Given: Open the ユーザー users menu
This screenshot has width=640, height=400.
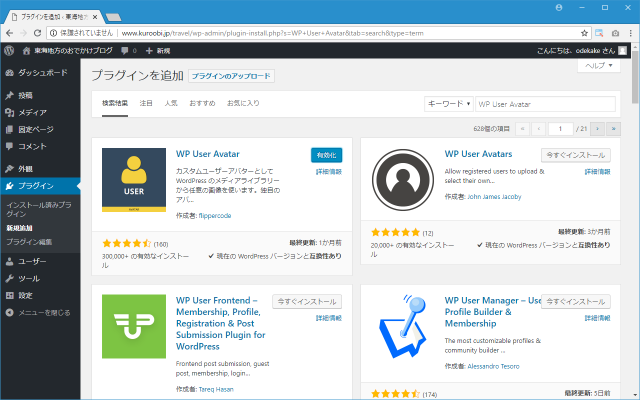Looking at the screenshot, I should coord(33,261).
